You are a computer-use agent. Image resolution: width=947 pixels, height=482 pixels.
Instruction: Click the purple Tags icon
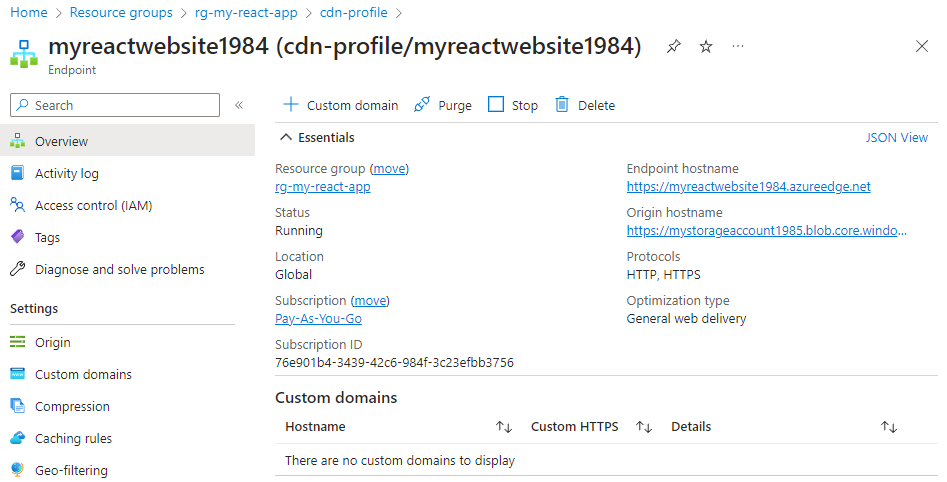tap(18, 237)
